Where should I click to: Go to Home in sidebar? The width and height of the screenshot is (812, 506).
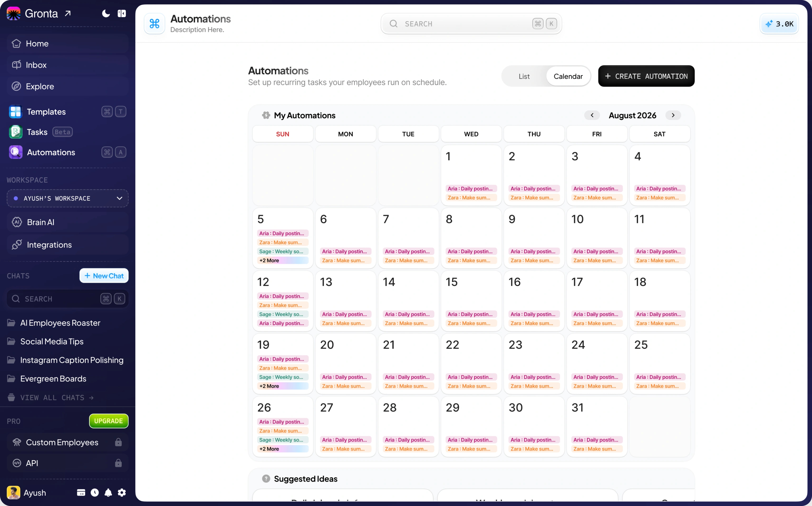point(67,43)
